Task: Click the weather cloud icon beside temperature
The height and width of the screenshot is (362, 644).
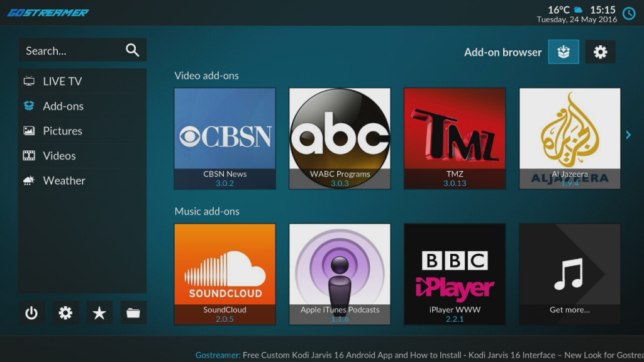Action: click(x=578, y=9)
